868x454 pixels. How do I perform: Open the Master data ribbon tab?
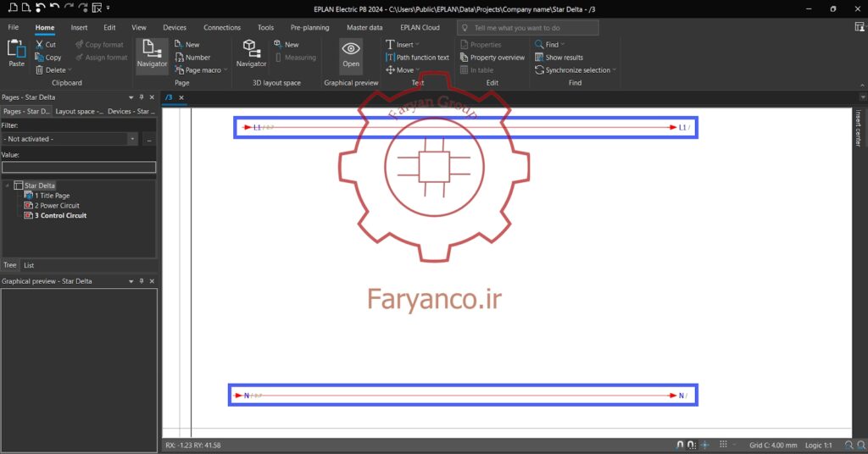point(364,27)
